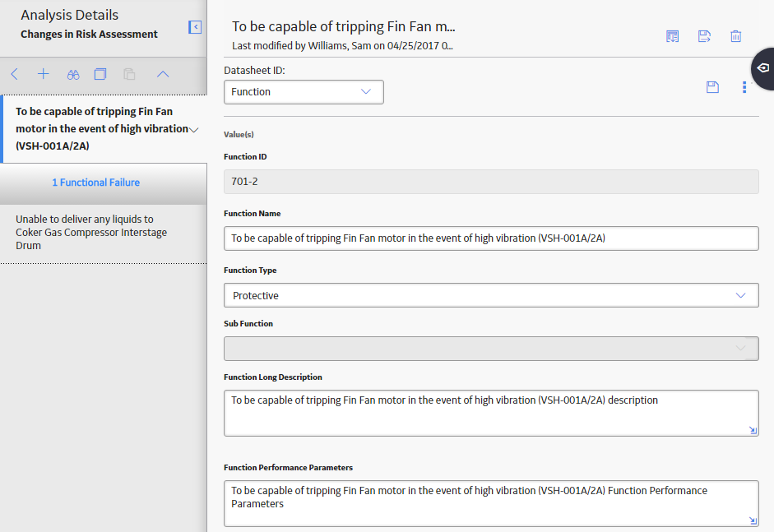The width and height of the screenshot is (774, 532).
Task: Click the upward chevron icon
Action: pyautogui.click(x=163, y=75)
